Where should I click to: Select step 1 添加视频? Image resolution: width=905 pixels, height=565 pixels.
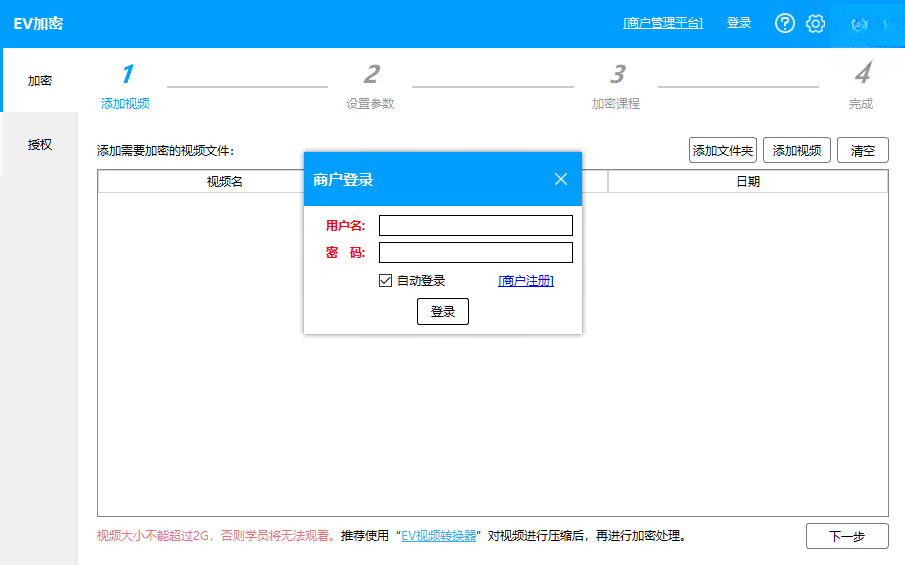125,87
